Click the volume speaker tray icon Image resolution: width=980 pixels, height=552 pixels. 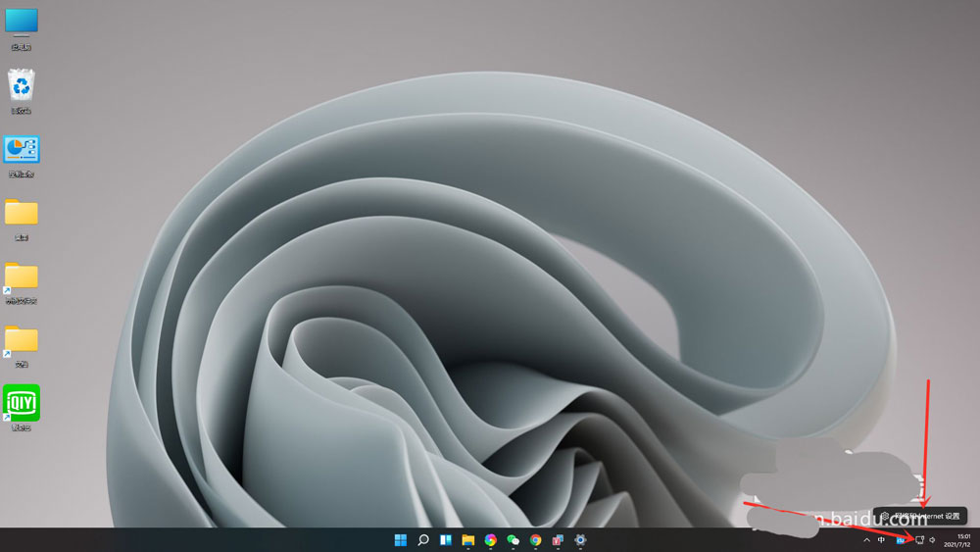[933, 540]
